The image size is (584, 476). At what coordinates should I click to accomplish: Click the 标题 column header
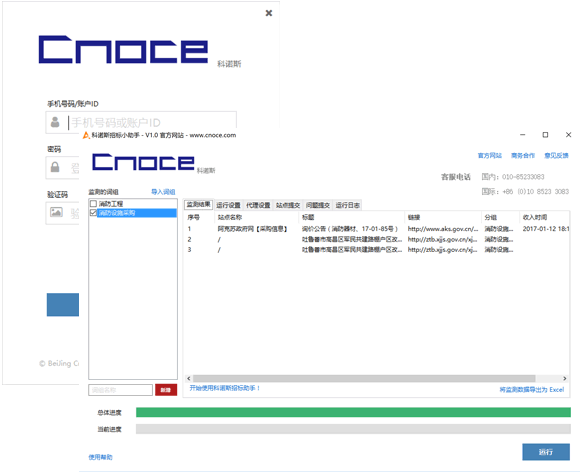point(352,217)
